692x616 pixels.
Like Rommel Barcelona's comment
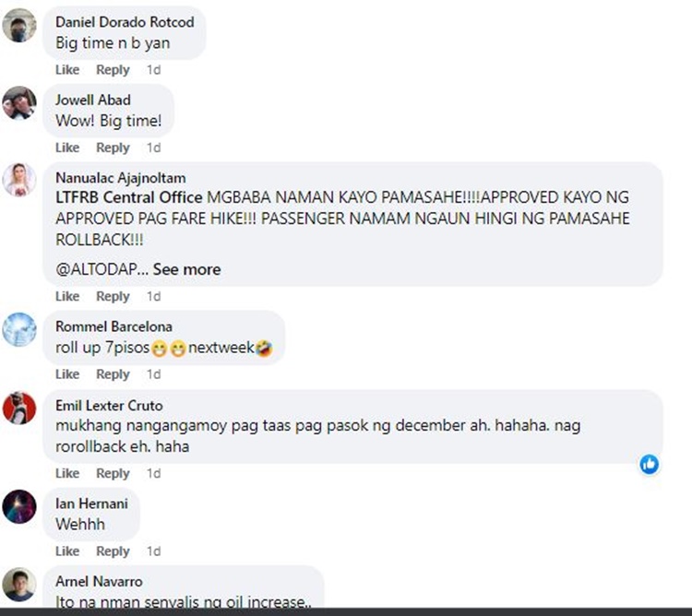[x=67, y=374]
